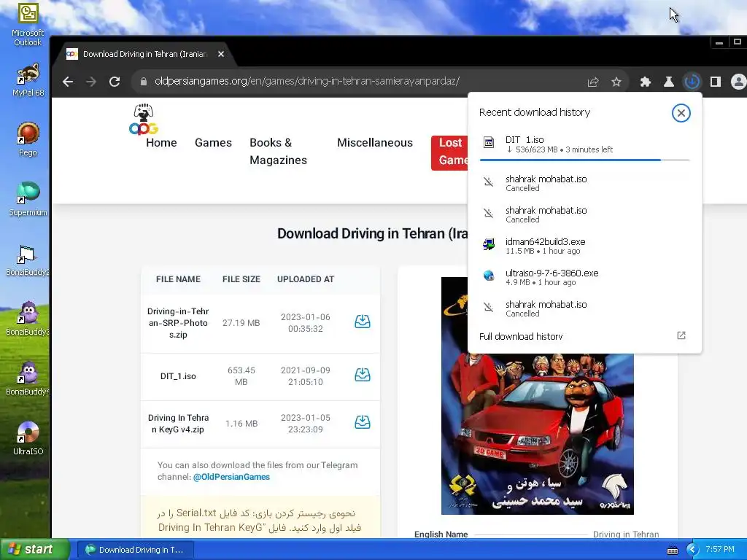747x560 pixels.
Task: Open the Extensions puzzle icon
Action: pyautogui.click(x=646, y=82)
